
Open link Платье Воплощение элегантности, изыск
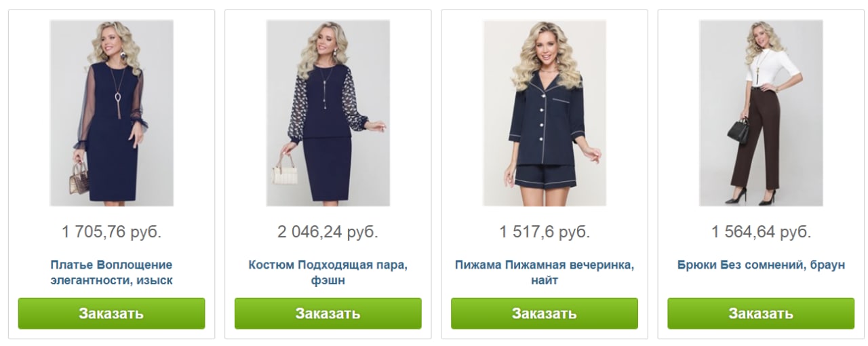pos(111,272)
